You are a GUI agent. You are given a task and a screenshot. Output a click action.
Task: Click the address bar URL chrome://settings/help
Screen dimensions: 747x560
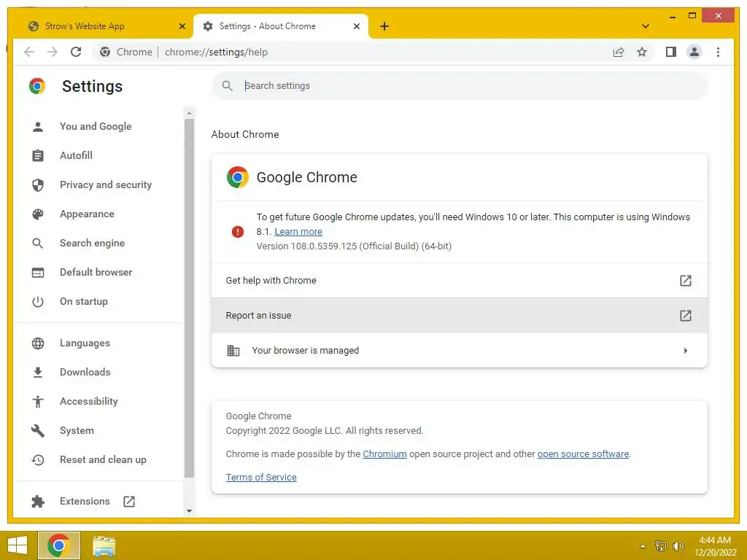(216, 52)
